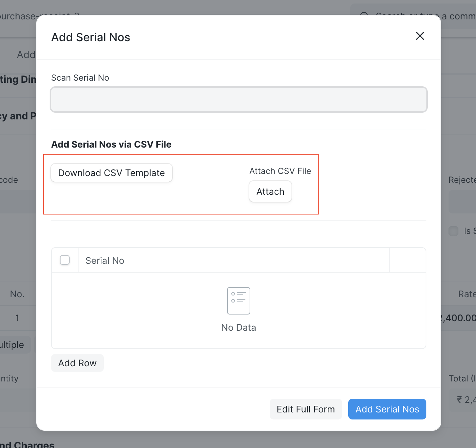Click the No Data document icon
Viewport: 476px width, 448px height.
(238, 301)
